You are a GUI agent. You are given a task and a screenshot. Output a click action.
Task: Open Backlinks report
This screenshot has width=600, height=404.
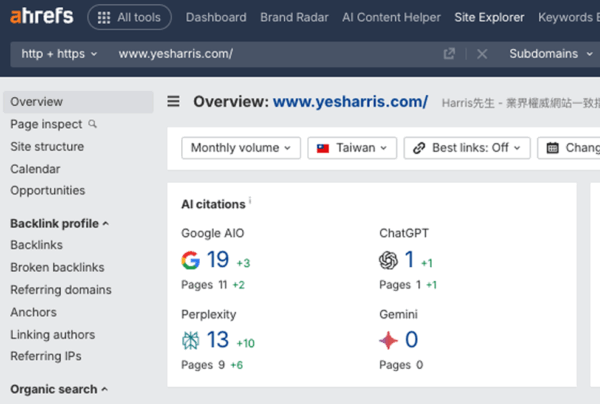click(x=36, y=245)
